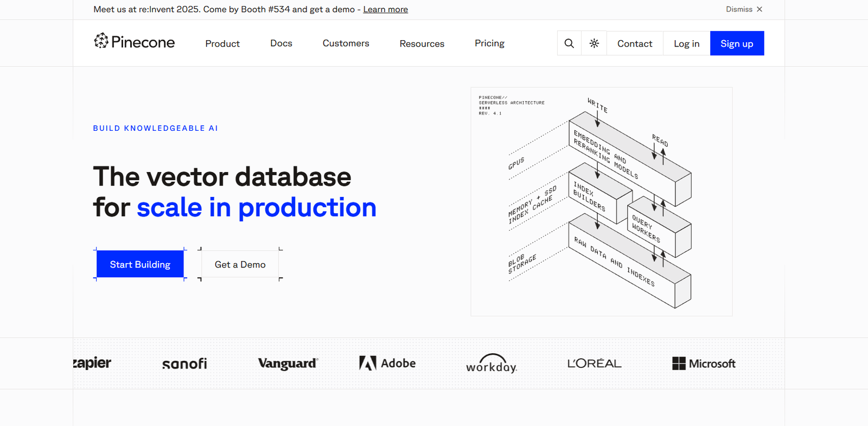Toggle the light/dark theme sun icon
868x426 pixels.
pos(594,43)
